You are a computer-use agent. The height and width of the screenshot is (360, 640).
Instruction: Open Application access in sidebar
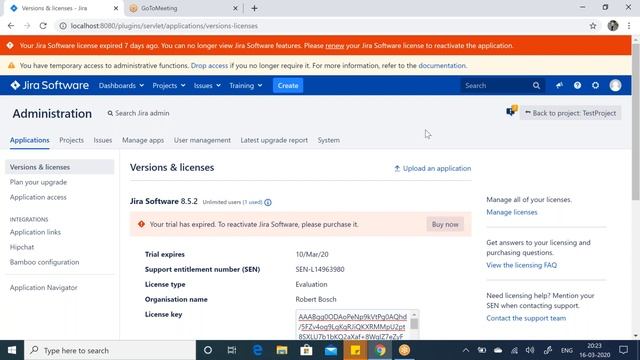tap(38, 197)
